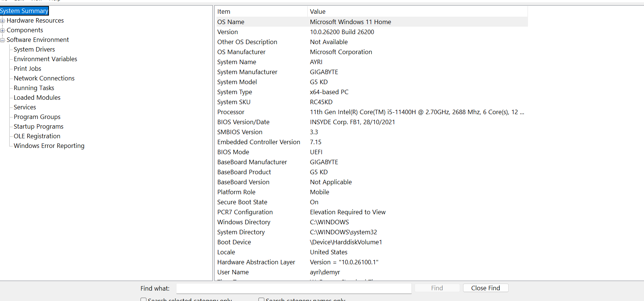Open Environment Variables category
The height and width of the screenshot is (301, 644).
pyautogui.click(x=45, y=59)
